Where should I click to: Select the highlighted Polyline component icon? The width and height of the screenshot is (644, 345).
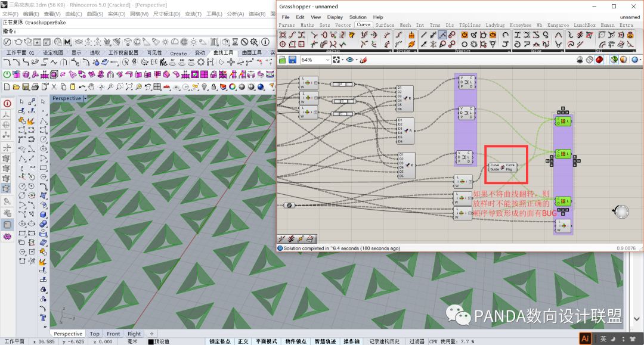point(442,35)
